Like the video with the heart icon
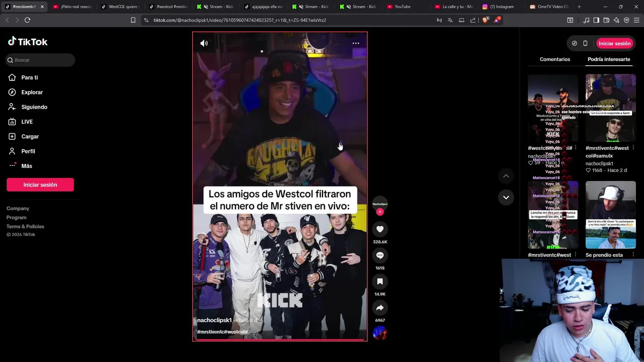This screenshot has width=644, height=362. (x=380, y=229)
